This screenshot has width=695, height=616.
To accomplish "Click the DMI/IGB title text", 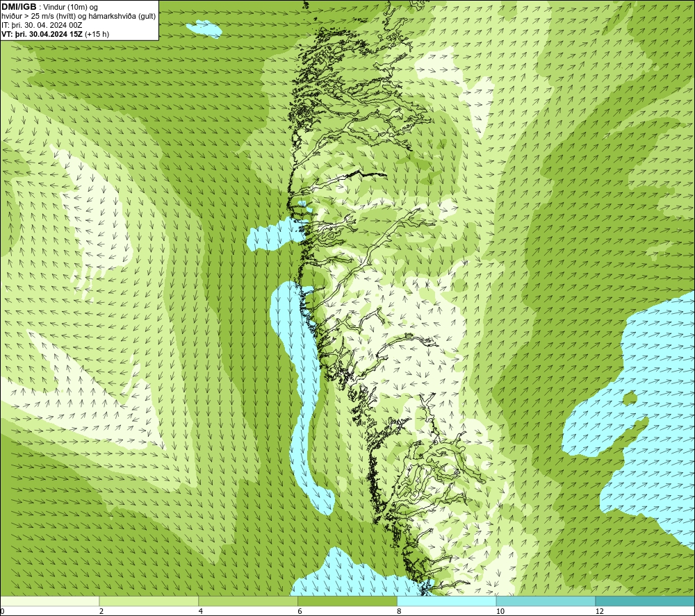I will [19, 7].
